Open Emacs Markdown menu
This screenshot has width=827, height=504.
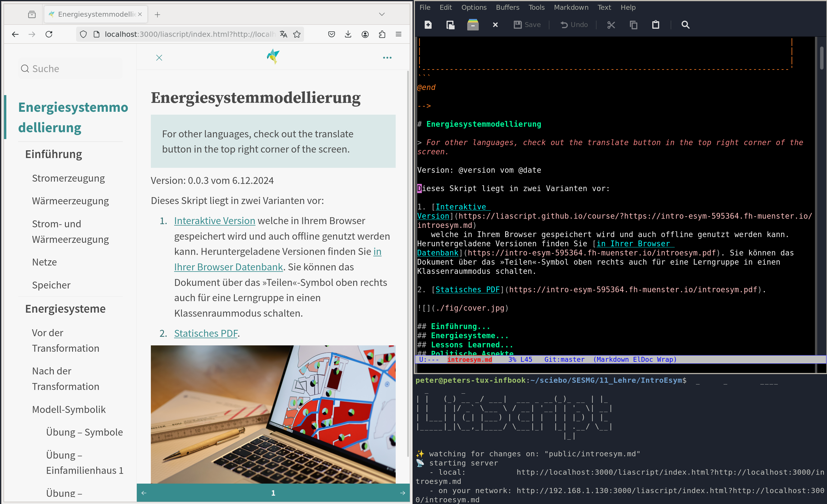point(571,7)
